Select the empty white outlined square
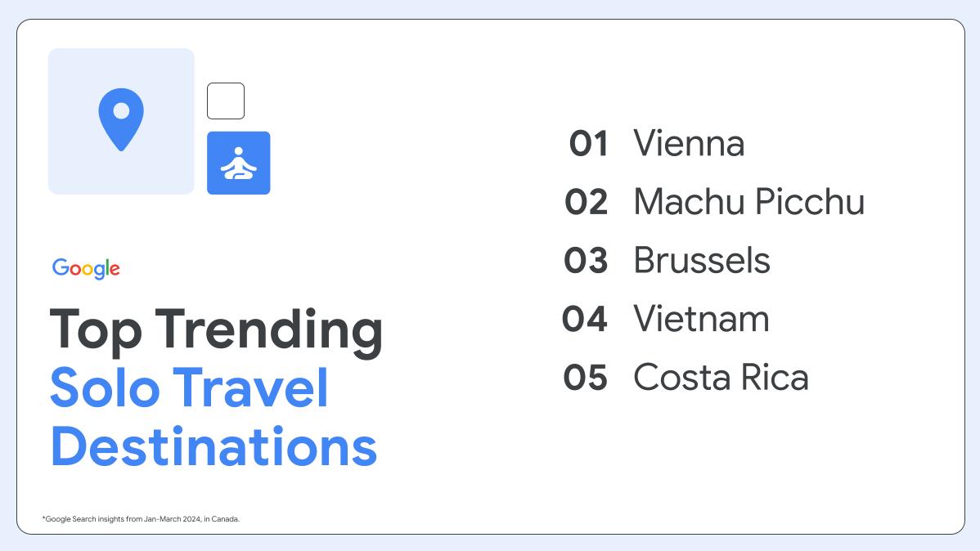The image size is (980, 551). click(226, 101)
